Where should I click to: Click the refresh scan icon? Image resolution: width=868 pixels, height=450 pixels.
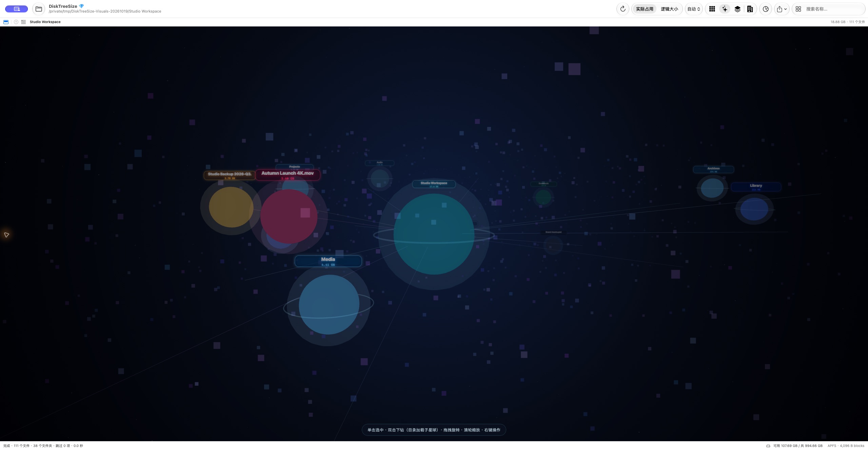click(623, 9)
